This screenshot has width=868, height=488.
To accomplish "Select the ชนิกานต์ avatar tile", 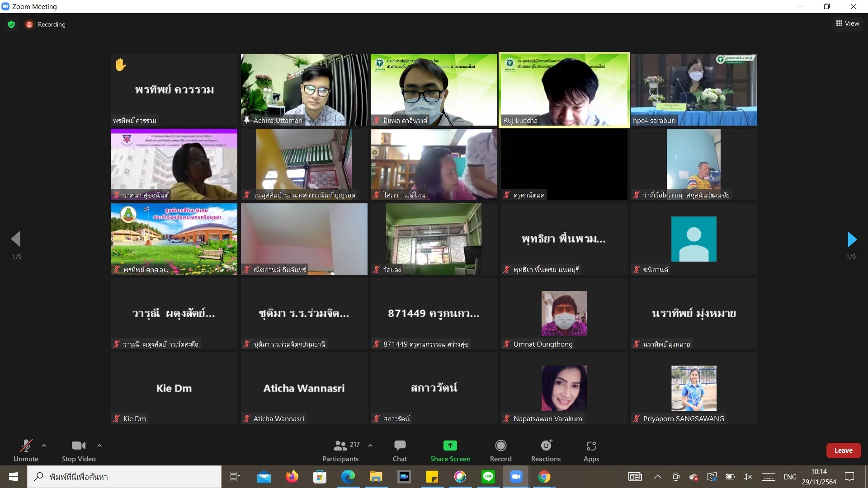I will click(x=694, y=239).
